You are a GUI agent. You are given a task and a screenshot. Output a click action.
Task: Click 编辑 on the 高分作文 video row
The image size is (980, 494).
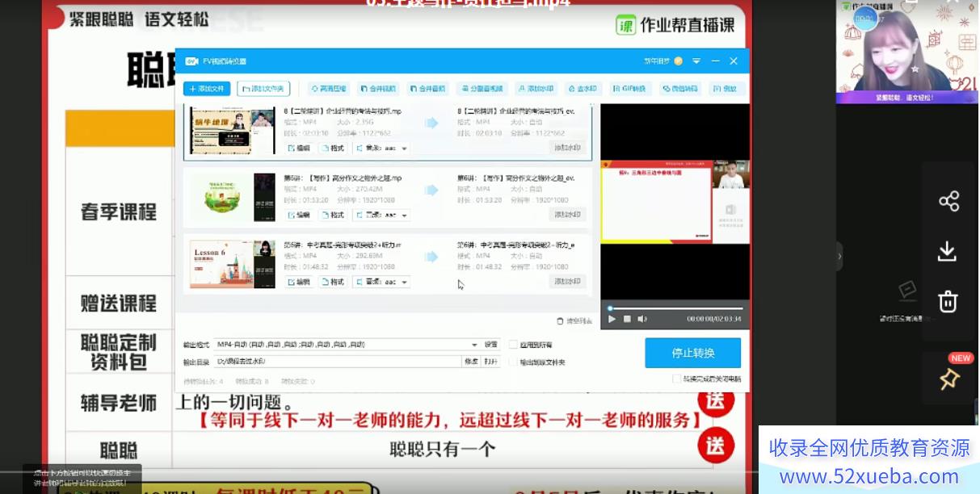click(x=298, y=216)
